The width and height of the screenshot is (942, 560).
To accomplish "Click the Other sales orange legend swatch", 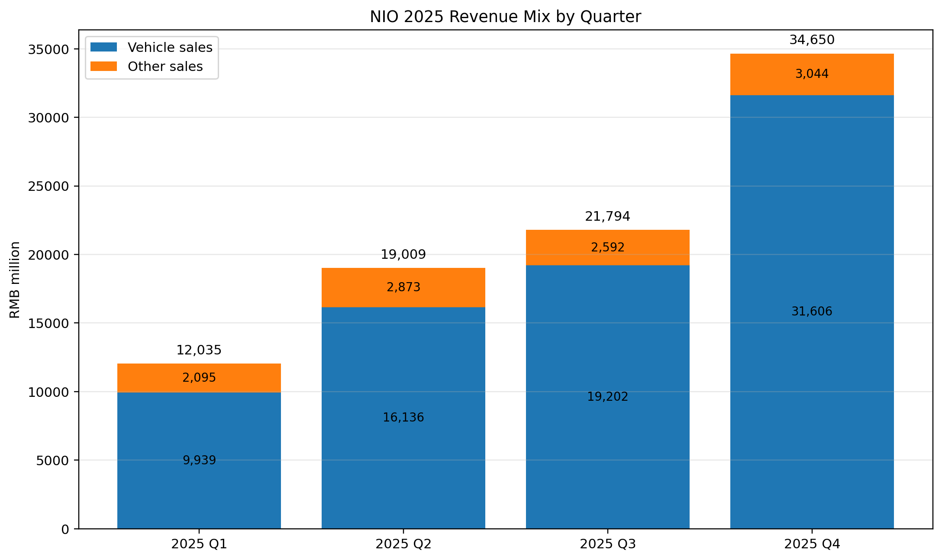I will pos(103,66).
